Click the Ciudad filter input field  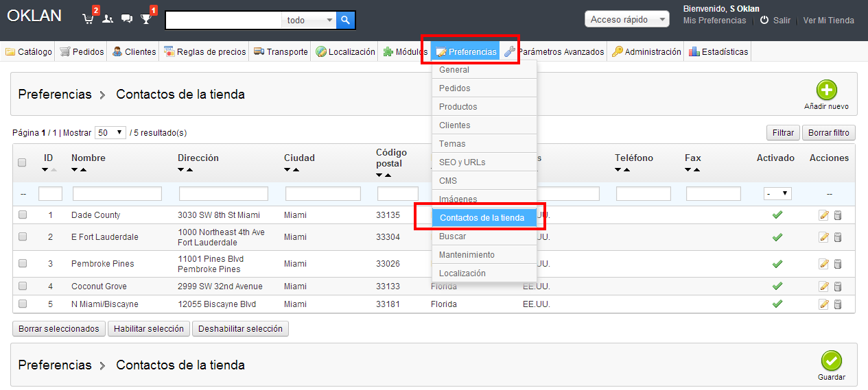(323, 194)
